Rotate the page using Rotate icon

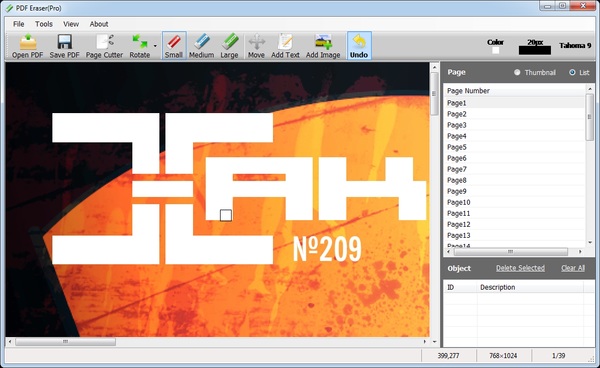point(140,46)
